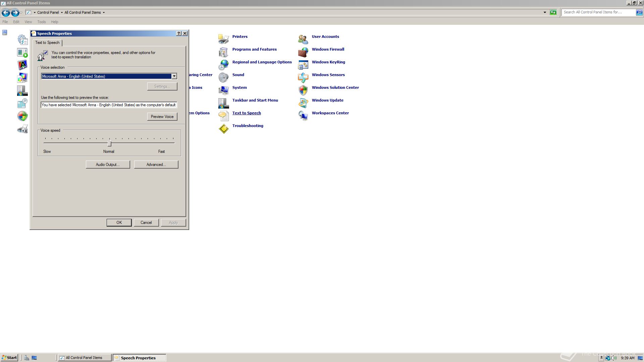Click the Forward navigation arrow
This screenshot has width=644, height=362.
[15, 12]
